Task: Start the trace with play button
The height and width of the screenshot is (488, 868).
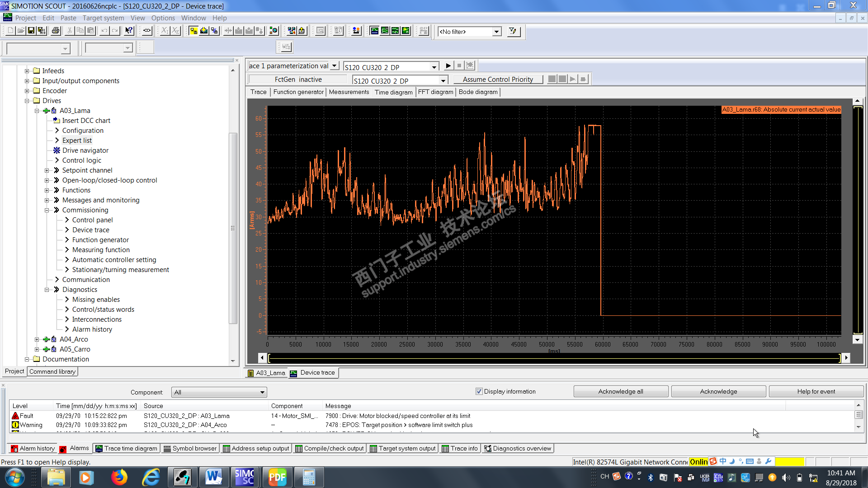Action: click(448, 66)
